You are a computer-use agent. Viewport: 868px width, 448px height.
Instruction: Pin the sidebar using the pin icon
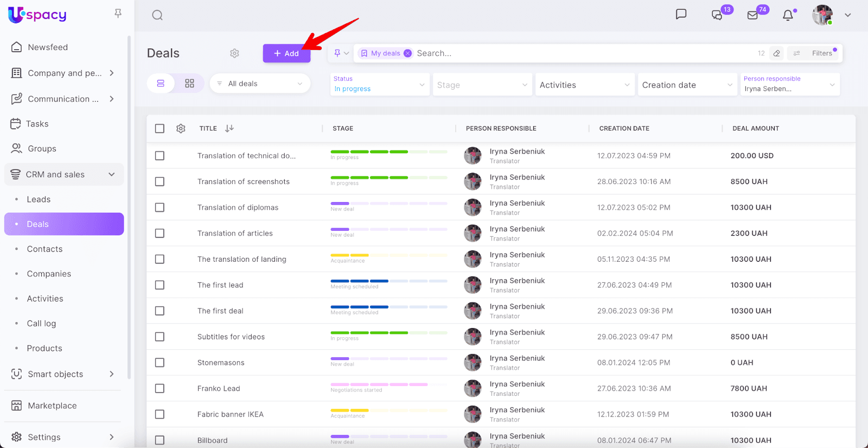tap(118, 14)
